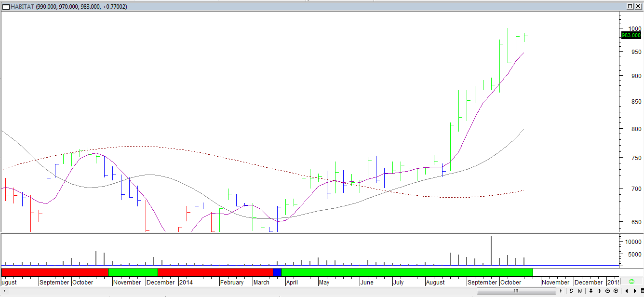The width and height of the screenshot is (644, 297).
Task: Click the refresh/rotate chart icon
Action: [x=571, y=291]
